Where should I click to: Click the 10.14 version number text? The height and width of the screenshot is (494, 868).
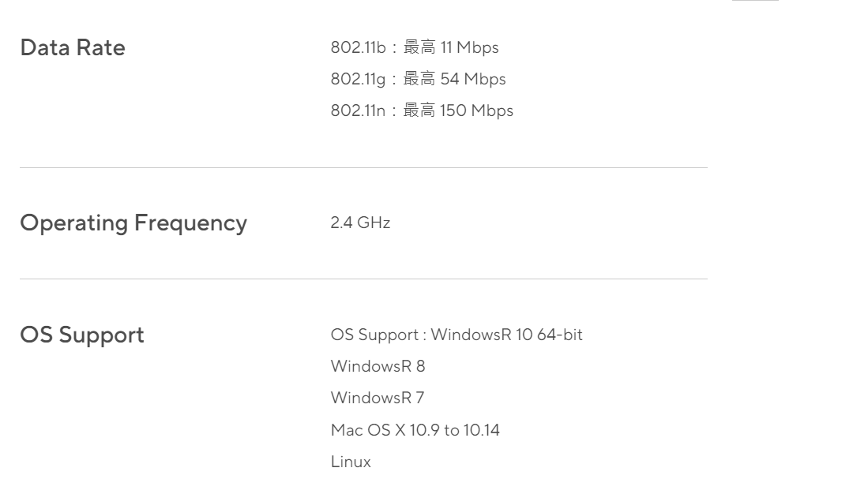tap(483, 431)
